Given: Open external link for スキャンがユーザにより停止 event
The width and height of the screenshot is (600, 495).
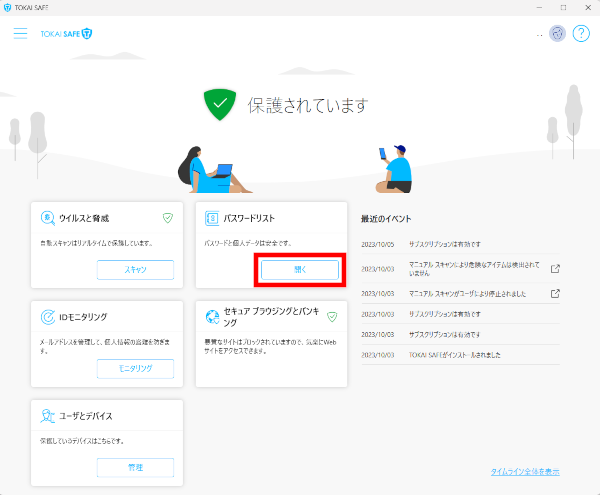Looking at the screenshot, I should 555,294.
